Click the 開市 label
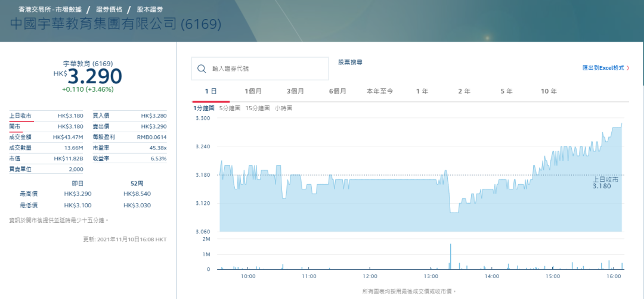Screen dimensions: 644x299 [14, 126]
